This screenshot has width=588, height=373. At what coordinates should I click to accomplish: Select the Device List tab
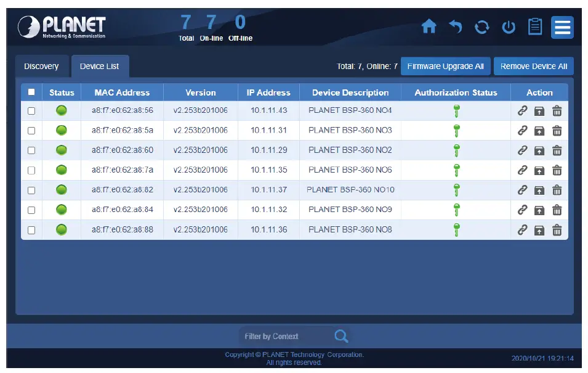click(x=100, y=66)
